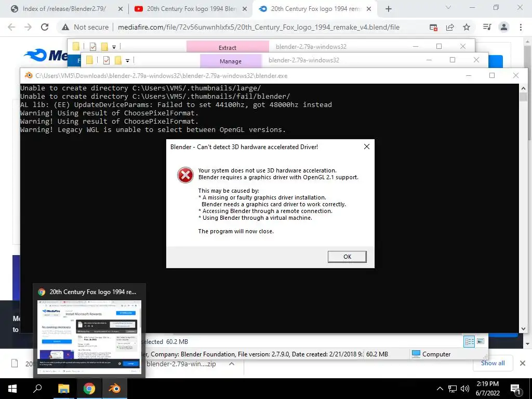The image size is (532, 399).
Task: Click New folder icon in Manage window toolbar
Action: pos(118,60)
